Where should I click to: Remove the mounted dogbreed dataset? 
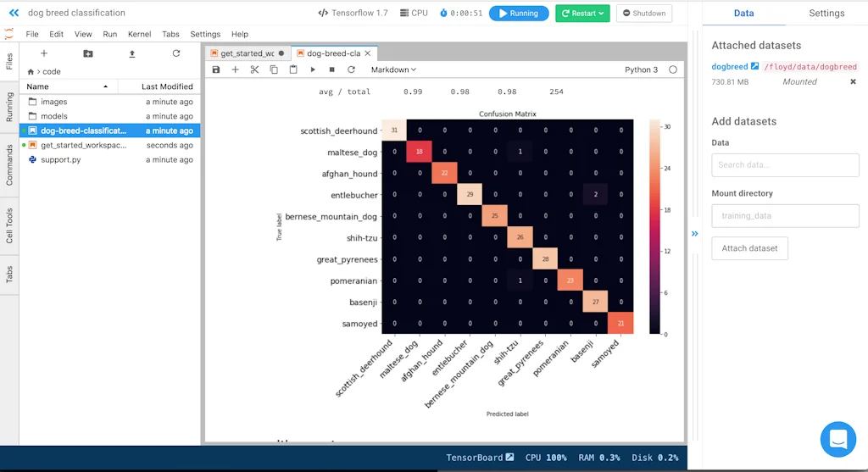tap(853, 82)
